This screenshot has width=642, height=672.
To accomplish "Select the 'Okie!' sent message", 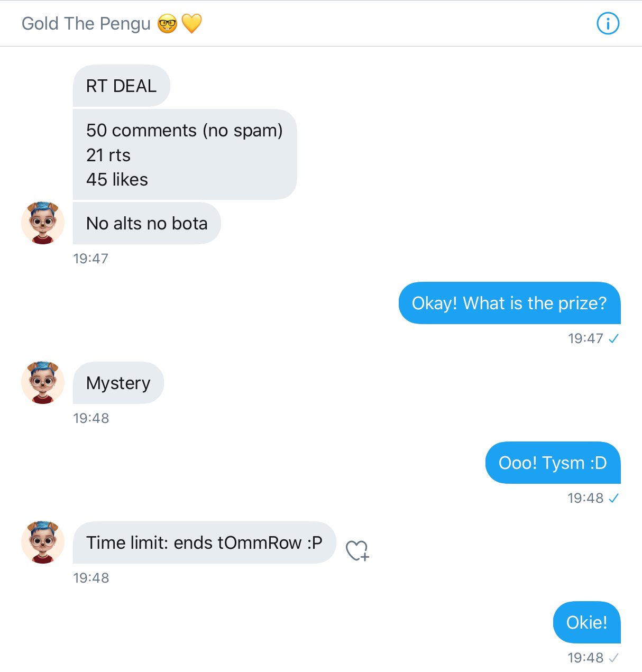I will point(586,622).
